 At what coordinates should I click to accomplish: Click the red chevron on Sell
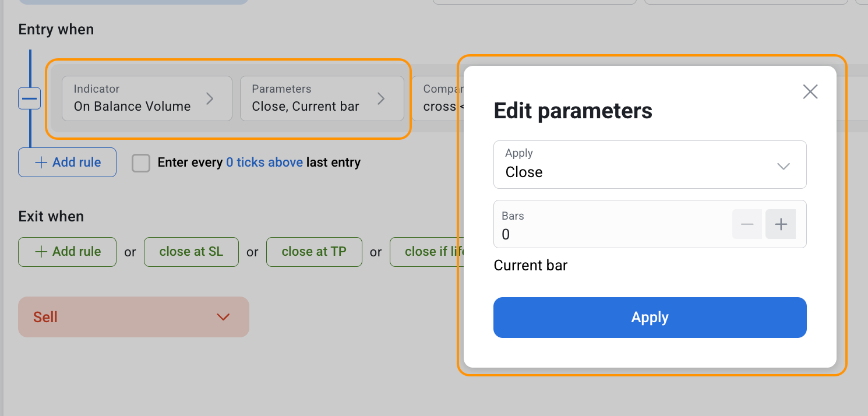coord(223,317)
